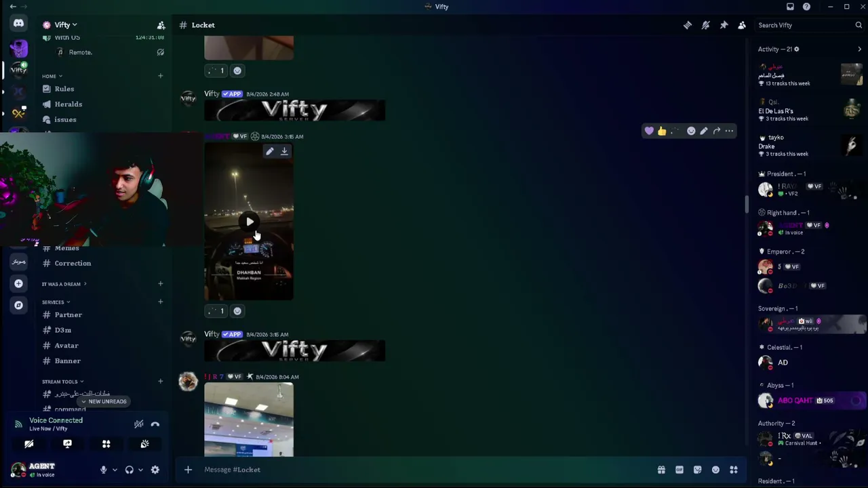Collapse the SERVICES category

(x=56, y=302)
